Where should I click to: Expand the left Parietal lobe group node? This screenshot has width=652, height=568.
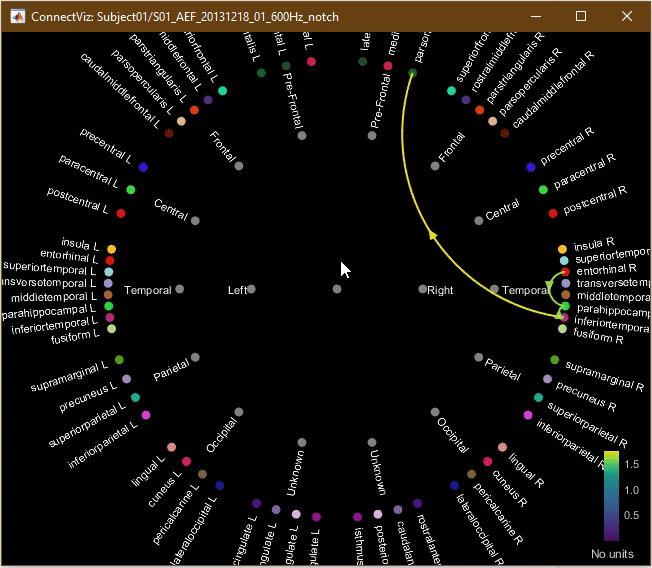point(195,357)
